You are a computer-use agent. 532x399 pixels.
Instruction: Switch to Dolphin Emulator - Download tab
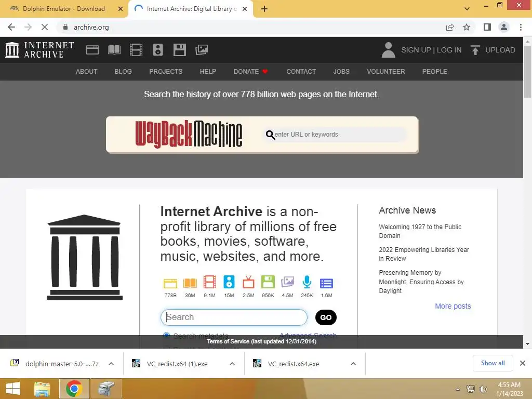coord(64,9)
